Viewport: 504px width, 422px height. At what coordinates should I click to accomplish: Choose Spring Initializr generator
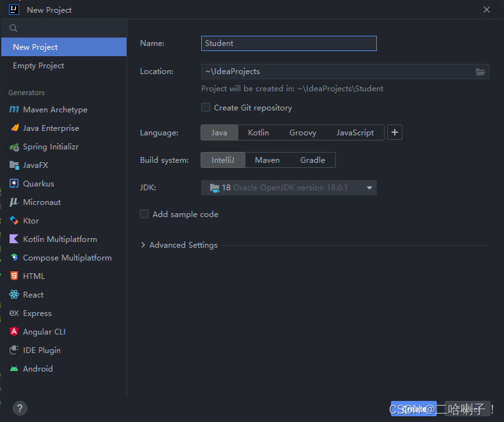point(64,147)
